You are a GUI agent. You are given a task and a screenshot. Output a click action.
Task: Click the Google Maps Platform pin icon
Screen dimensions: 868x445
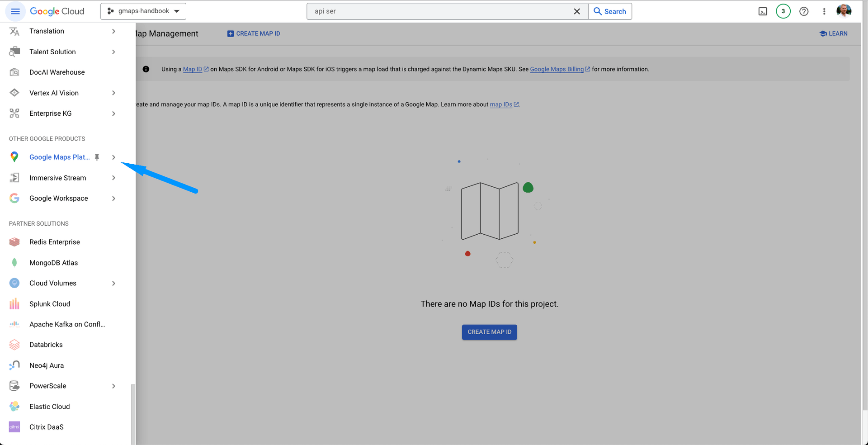tap(14, 157)
